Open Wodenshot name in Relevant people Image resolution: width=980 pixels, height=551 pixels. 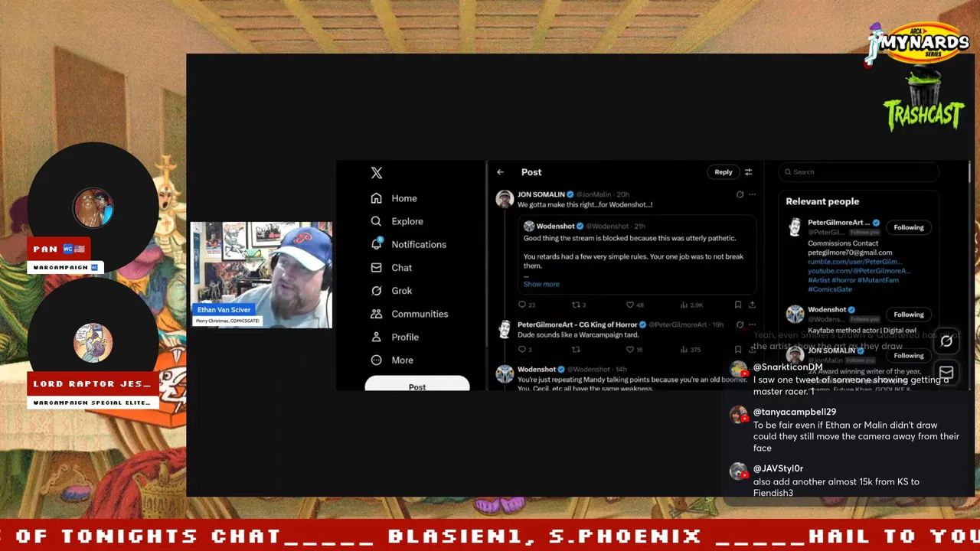point(827,310)
